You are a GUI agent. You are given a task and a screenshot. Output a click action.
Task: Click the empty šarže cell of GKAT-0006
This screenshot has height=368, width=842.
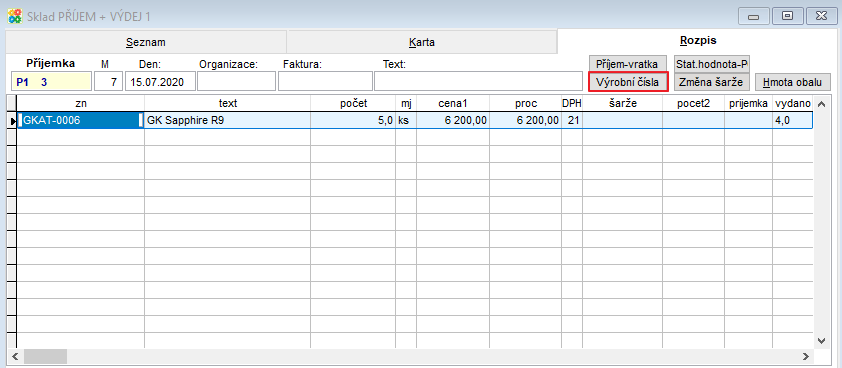[x=622, y=120]
